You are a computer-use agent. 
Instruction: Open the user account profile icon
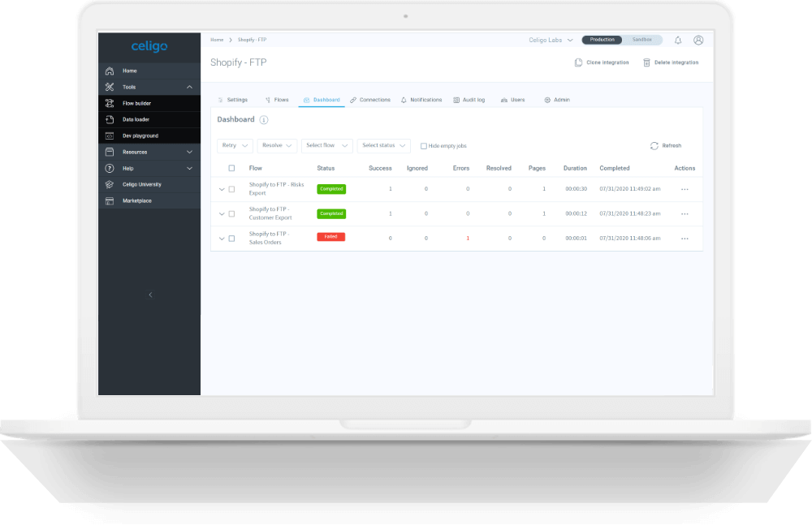698,40
